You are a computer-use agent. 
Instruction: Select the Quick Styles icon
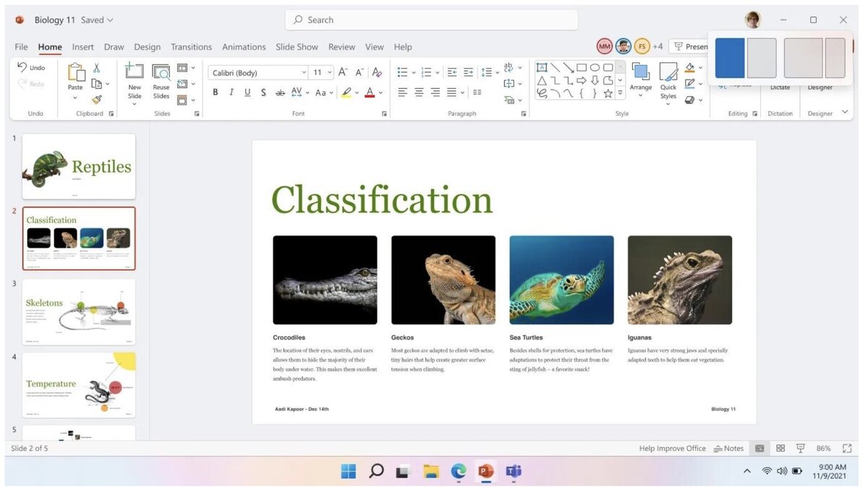click(668, 72)
